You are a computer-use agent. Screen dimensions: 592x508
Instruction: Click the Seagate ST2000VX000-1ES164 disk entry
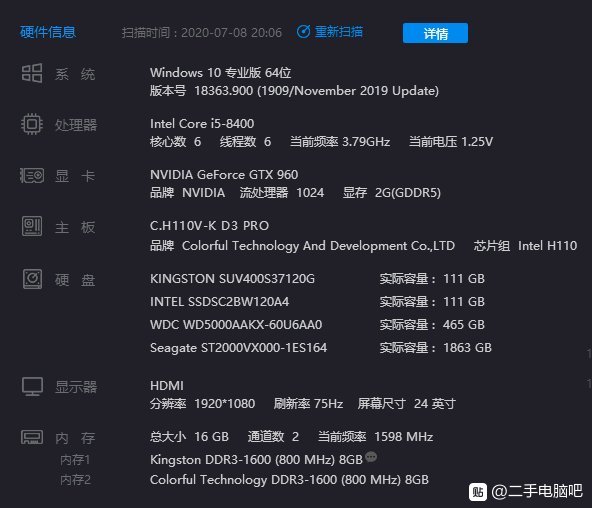click(x=238, y=348)
